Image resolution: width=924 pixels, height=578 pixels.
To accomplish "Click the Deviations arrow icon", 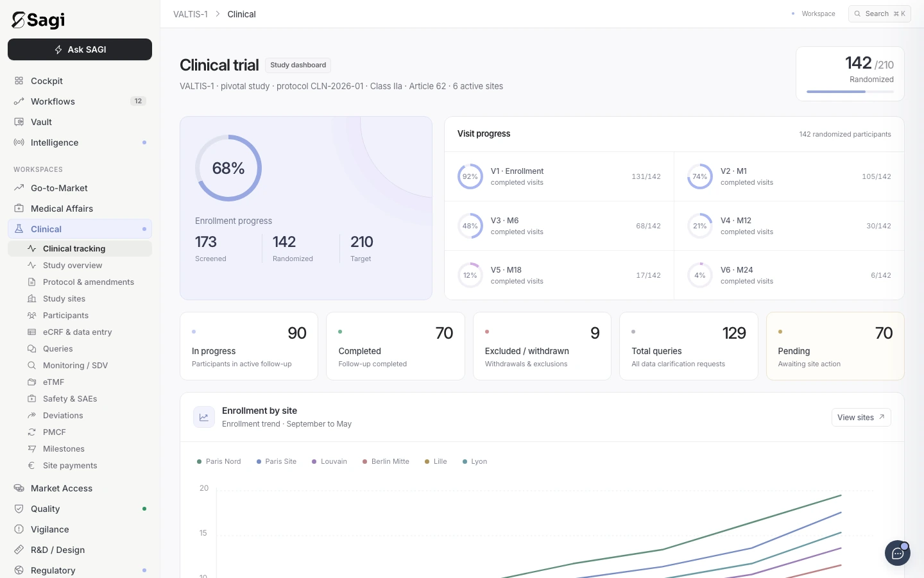I will (x=31, y=415).
